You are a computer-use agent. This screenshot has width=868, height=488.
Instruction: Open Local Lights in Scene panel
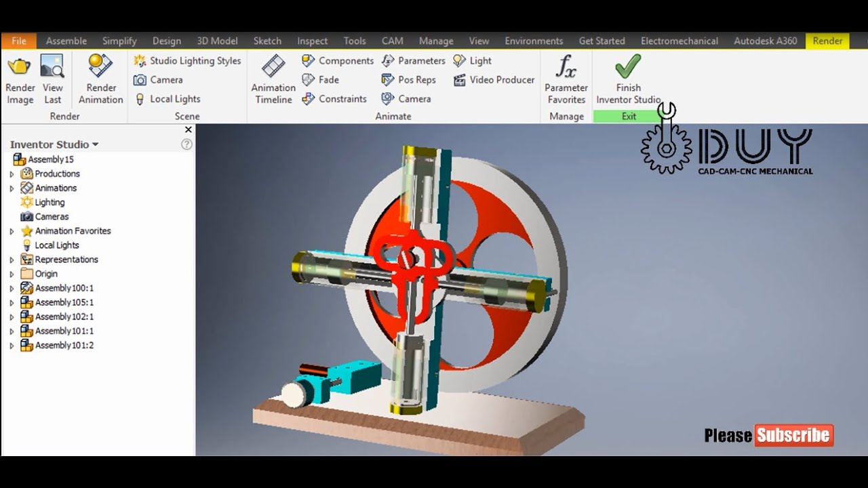pos(167,99)
